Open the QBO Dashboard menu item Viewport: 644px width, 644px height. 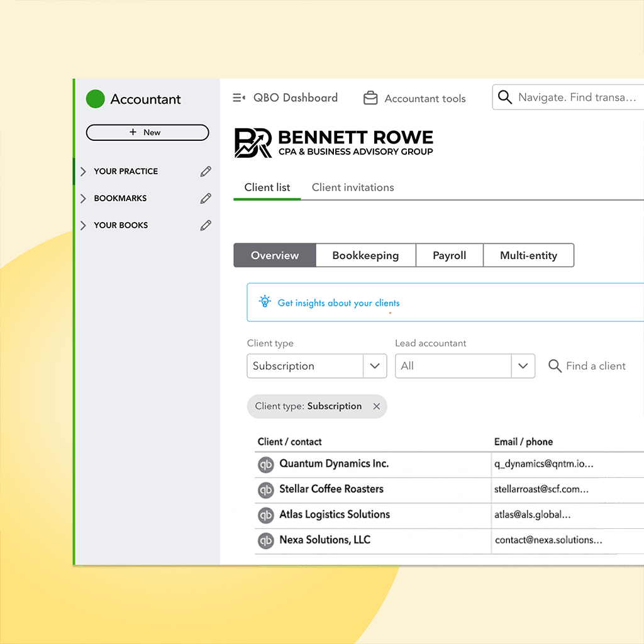[296, 97]
